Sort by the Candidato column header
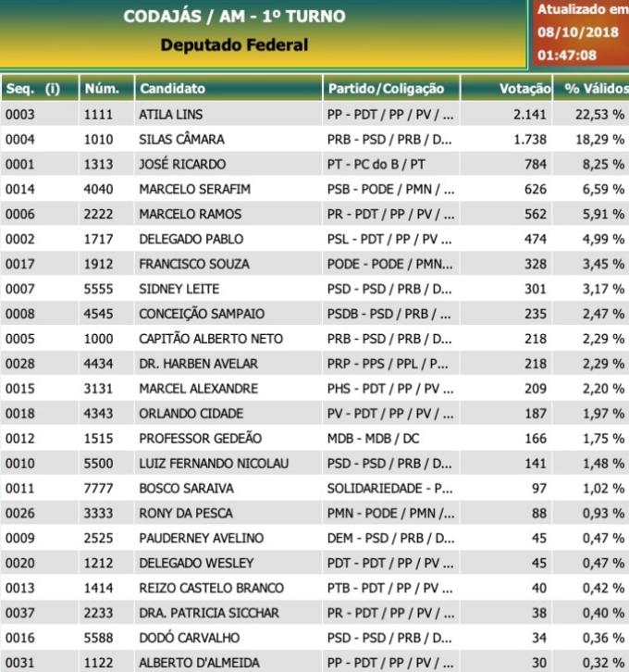The image size is (629, 672). pos(172,89)
